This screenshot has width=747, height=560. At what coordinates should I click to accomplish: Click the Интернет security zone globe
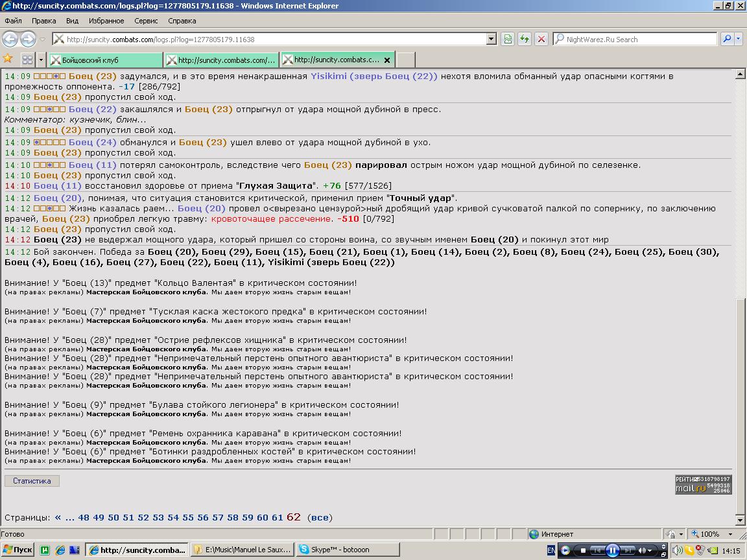[534, 534]
